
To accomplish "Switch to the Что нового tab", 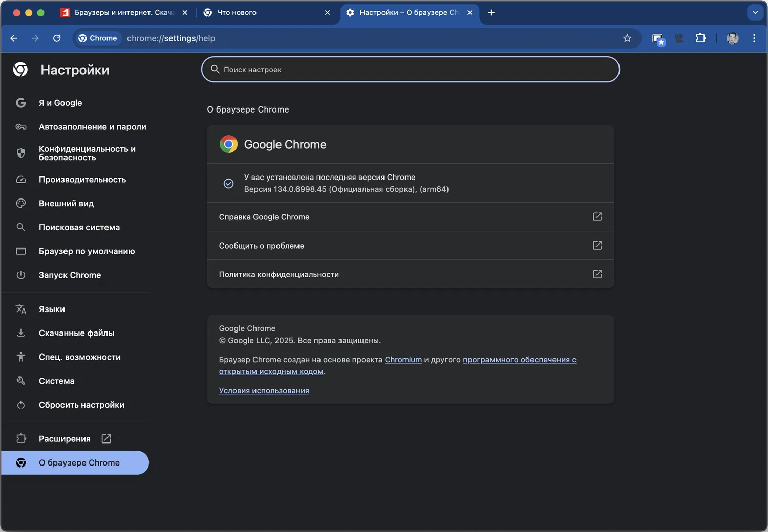I will tap(256, 13).
